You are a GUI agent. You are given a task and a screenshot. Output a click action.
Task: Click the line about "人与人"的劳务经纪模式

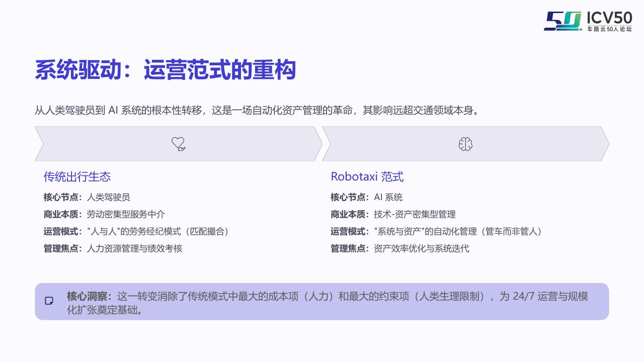coord(136,231)
